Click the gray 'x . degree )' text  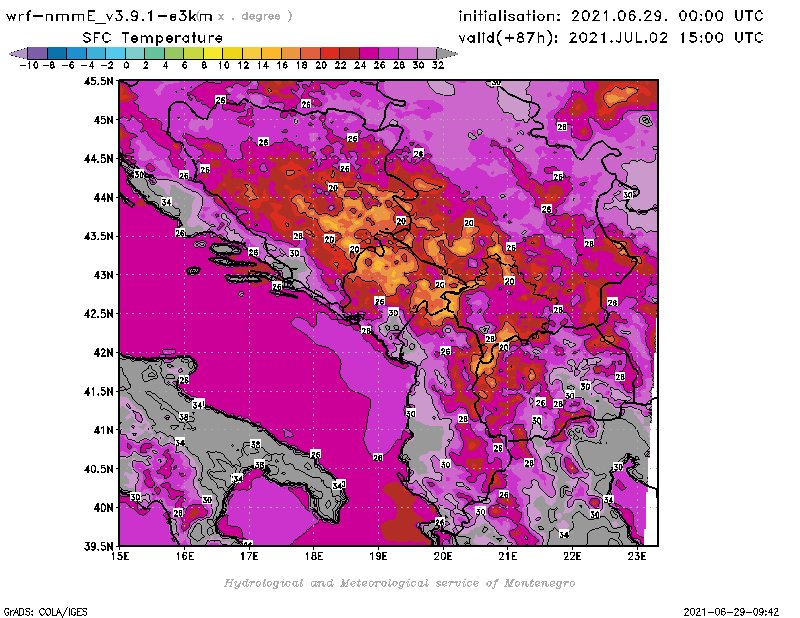coord(255,16)
